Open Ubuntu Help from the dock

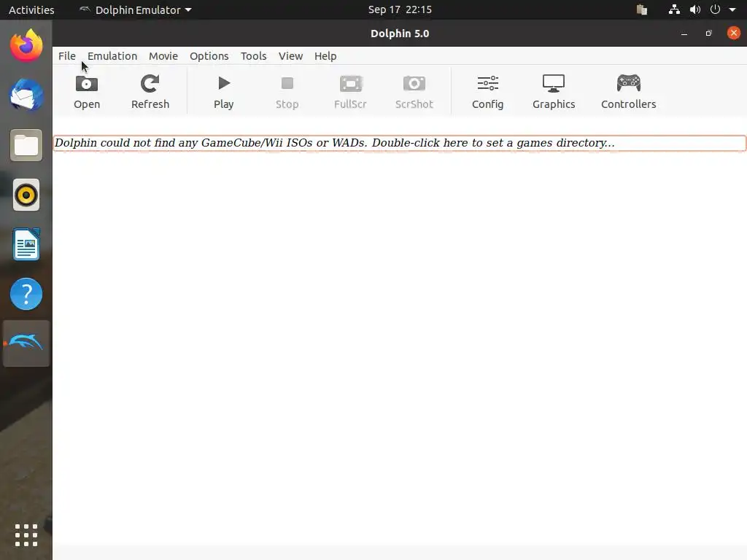(26, 294)
